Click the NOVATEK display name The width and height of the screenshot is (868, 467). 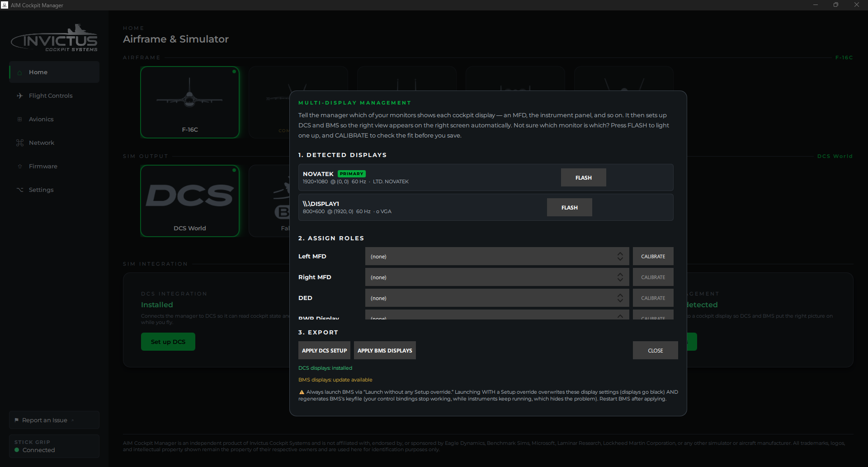pyautogui.click(x=318, y=174)
